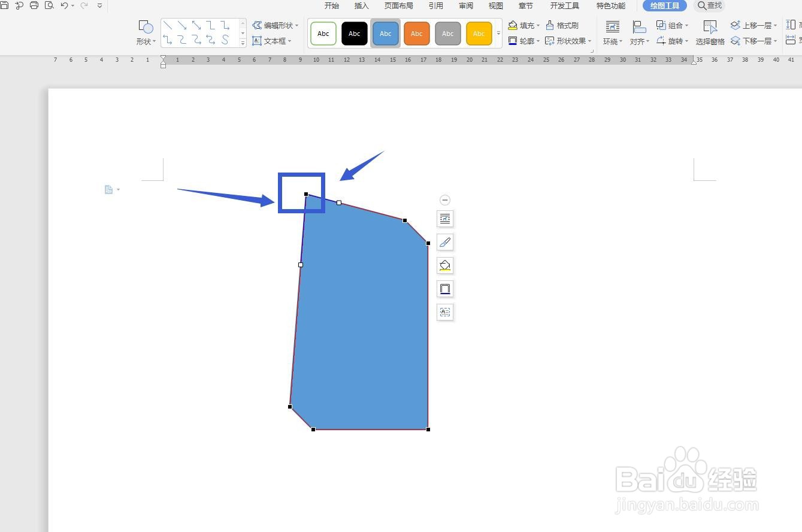This screenshot has height=532, width=802.
Task: Expand the line shapes gallery list
Action: tap(243, 43)
